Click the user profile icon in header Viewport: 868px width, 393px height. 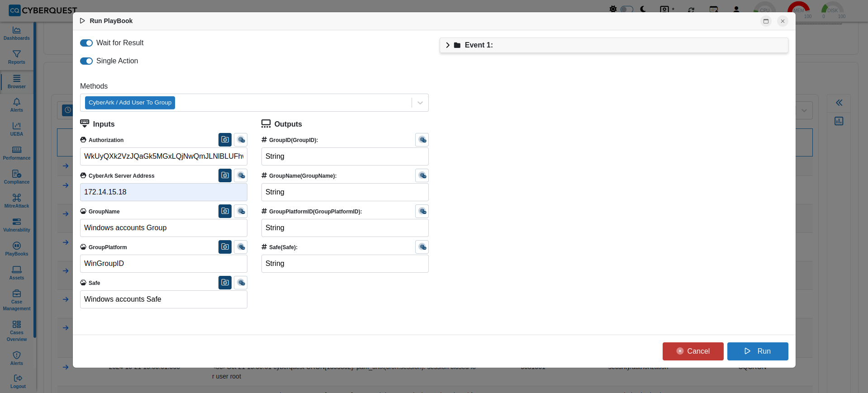(736, 9)
